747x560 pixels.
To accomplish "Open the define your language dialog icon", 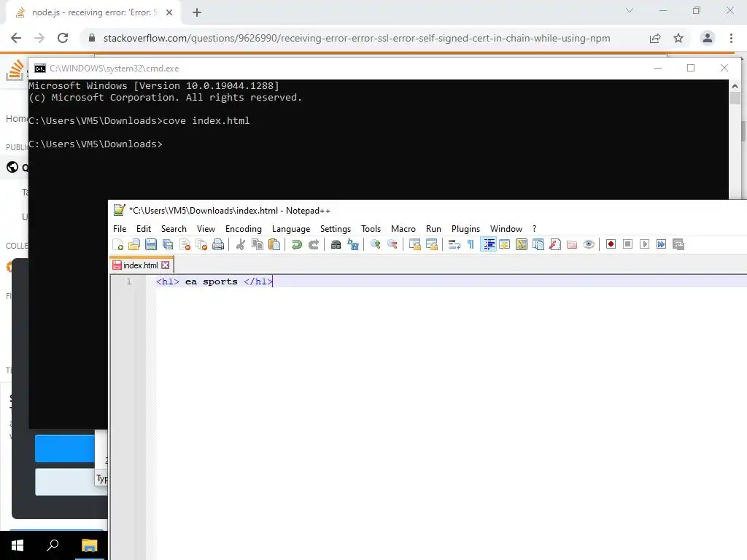I will point(505,244).
